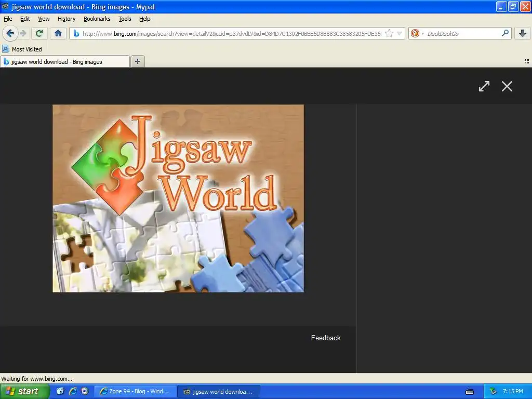Open the Windows Start menu
Viewport: 532px width, 399px height.
(24, 391)
